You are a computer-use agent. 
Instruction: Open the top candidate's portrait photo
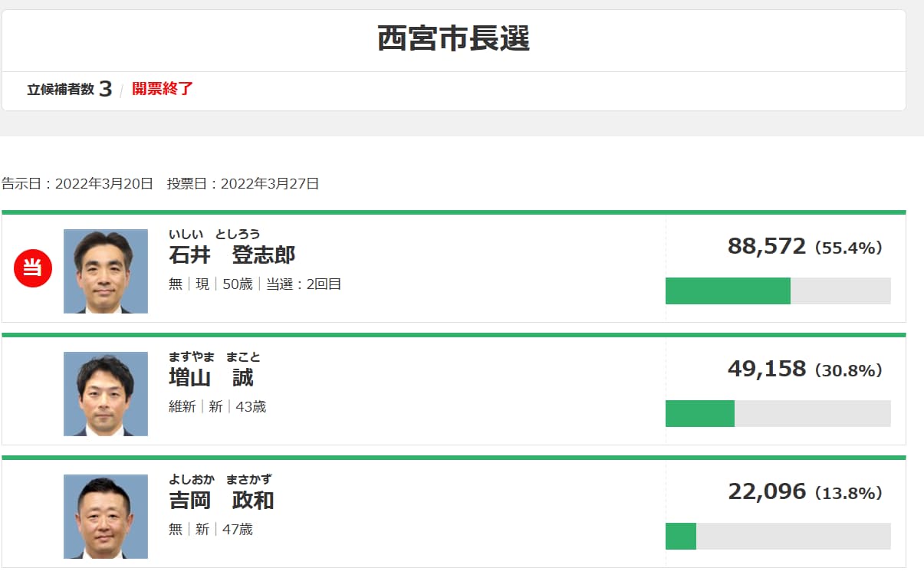pos(106,271)
